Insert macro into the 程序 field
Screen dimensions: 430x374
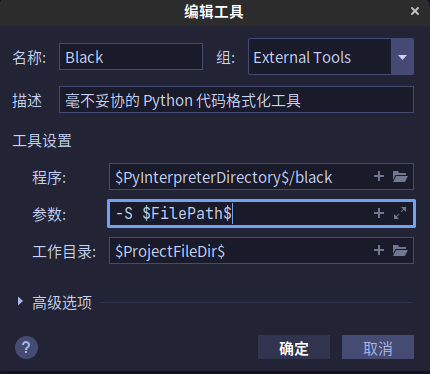click(x=379, y=176)
